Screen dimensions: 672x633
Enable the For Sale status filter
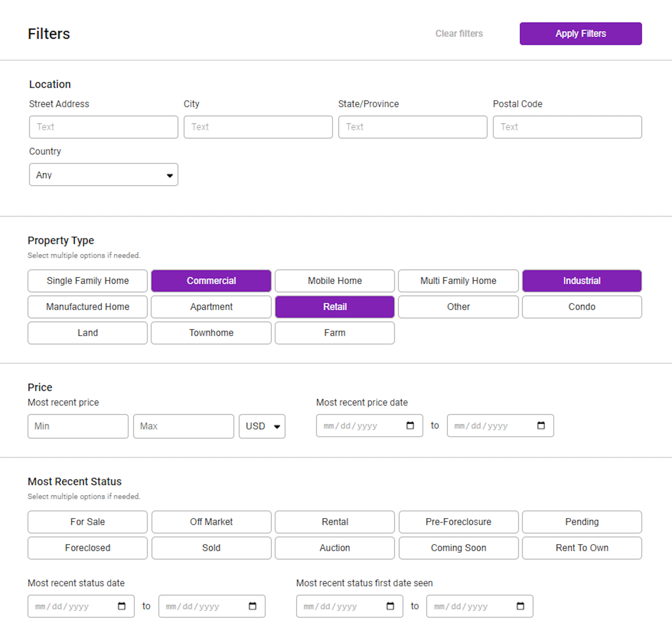[x=87, y=522]
